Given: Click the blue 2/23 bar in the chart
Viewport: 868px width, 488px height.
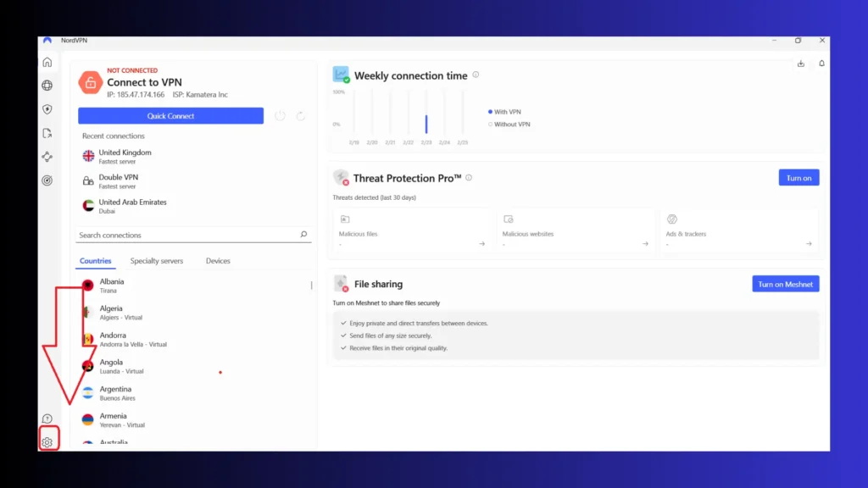Looking at the screenshot, I should point(426,124).
